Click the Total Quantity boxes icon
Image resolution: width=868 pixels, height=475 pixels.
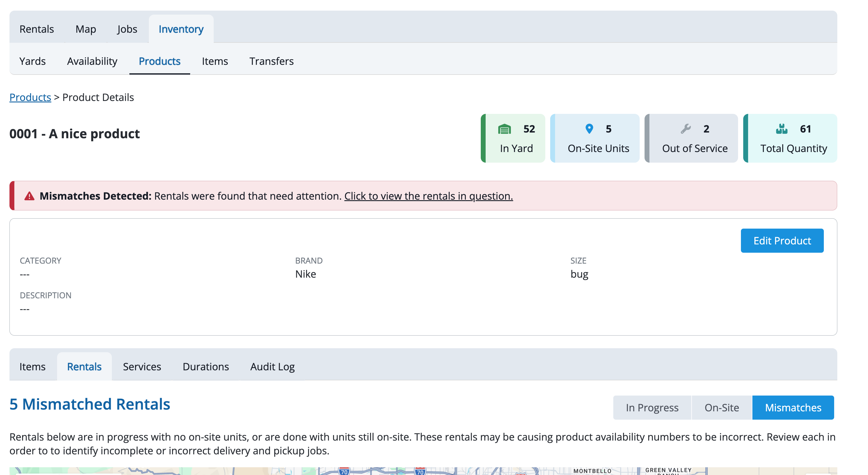click(x=781, y=129)
